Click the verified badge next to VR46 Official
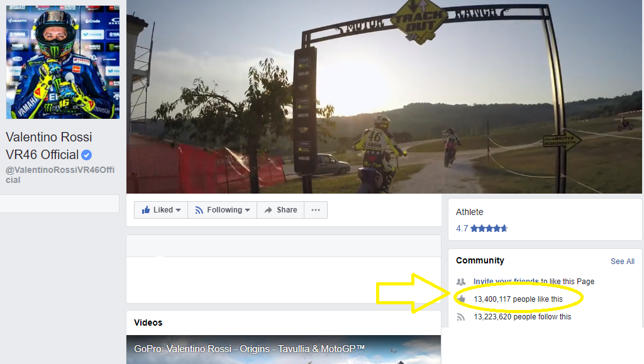 (x=86, y=155)
